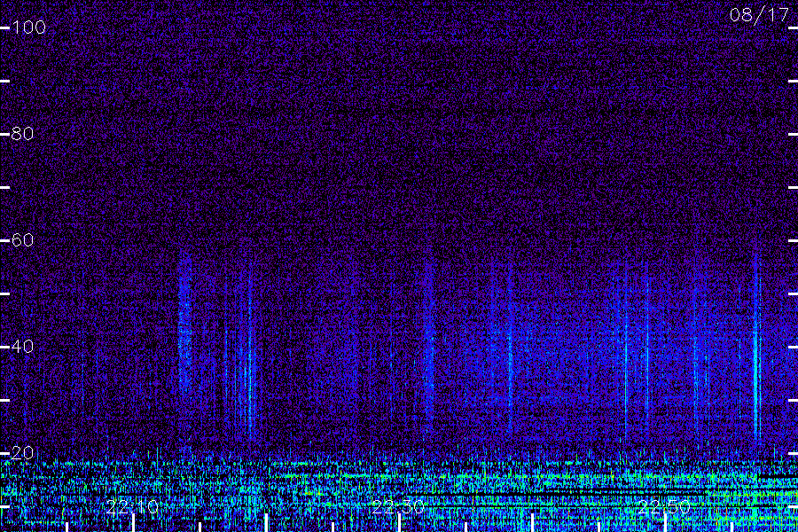Click the time tick mark below 22:10

coord(133,523)
